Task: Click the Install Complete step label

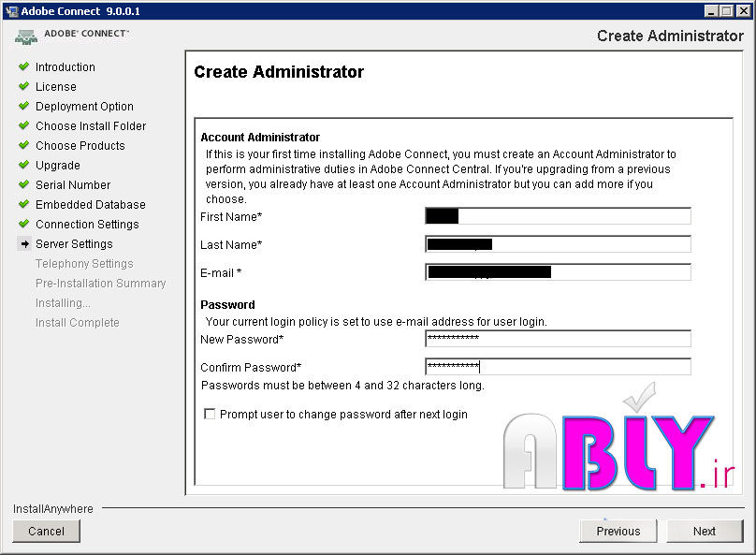Action: coord(77,323)
